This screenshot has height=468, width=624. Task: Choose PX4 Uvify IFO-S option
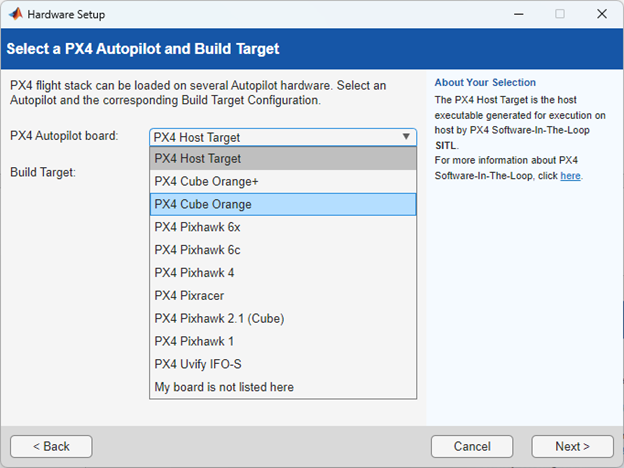pyautogui.click(x=282, y=364)
